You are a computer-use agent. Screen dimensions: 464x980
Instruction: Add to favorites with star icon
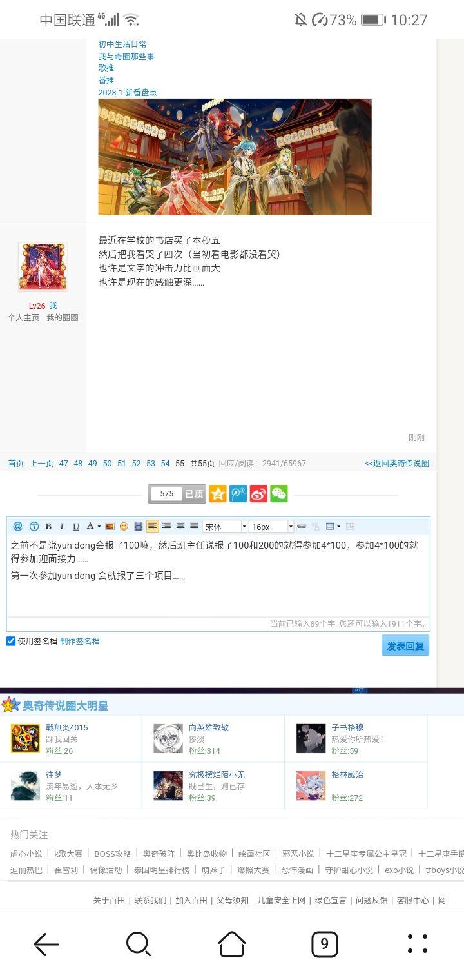tap(218, 494)
